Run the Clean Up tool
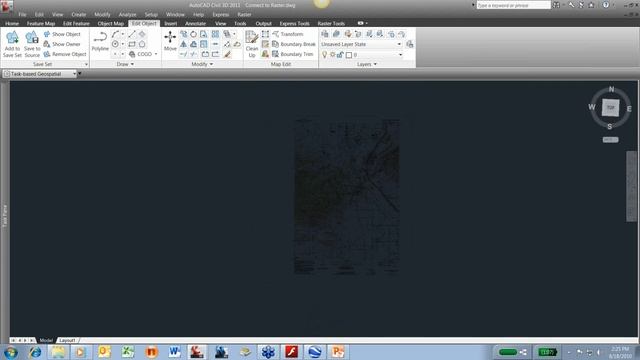Image resolution: width=640 pixels, height=360 pixels. pyautogui.click(x=252, y=44)
